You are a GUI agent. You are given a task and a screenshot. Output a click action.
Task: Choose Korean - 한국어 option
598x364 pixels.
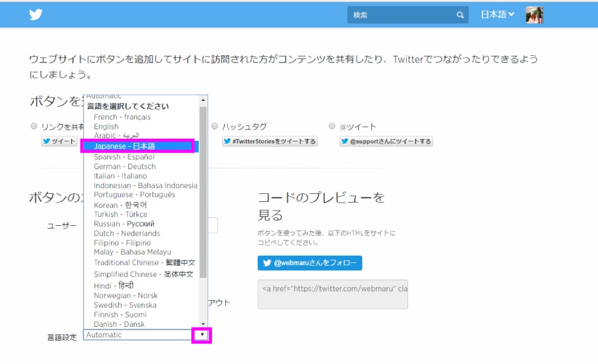(x=141, y=205)
